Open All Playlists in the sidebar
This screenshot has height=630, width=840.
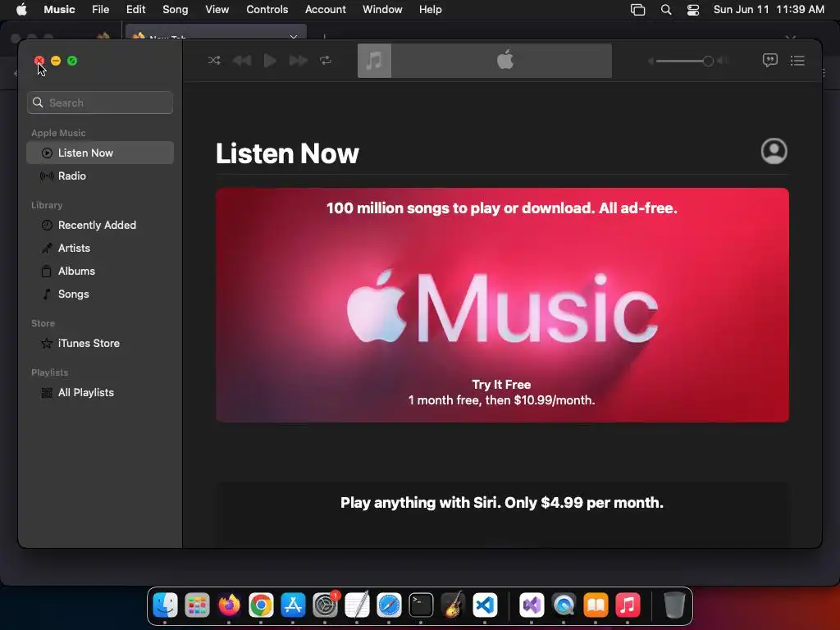click(100, 393)
